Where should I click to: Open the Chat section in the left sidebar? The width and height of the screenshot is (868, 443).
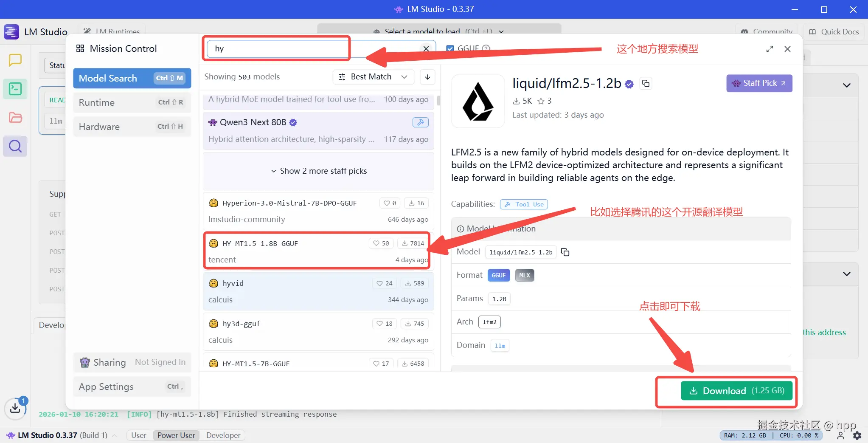[15, 60]
